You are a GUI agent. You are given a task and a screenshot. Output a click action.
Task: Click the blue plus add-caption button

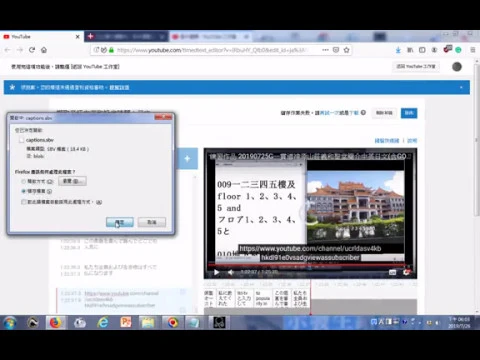(187, 159)
